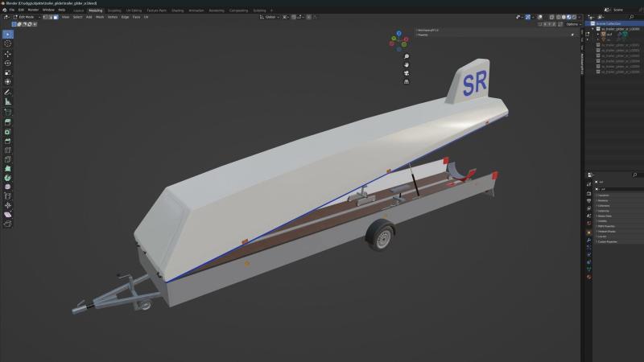The image size is (644, 362).
Task: Open the Global transform orientation dropdown
Action: coord(270,17)
